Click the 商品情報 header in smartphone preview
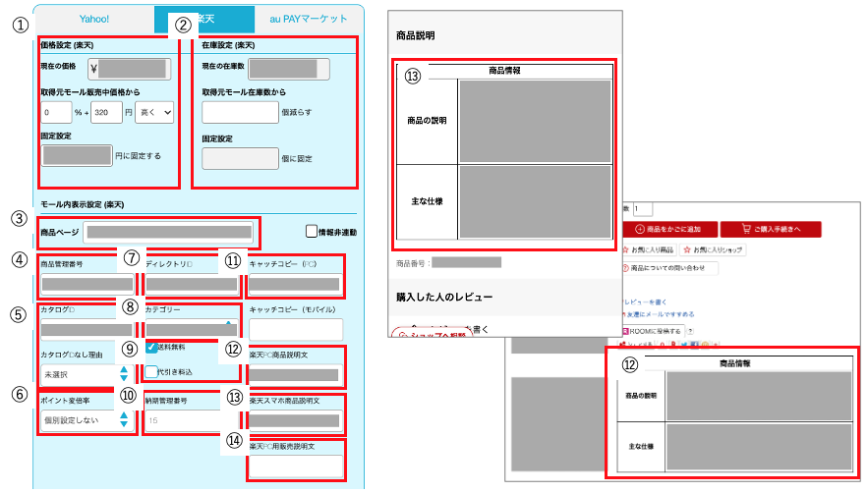 coord(504,71)
